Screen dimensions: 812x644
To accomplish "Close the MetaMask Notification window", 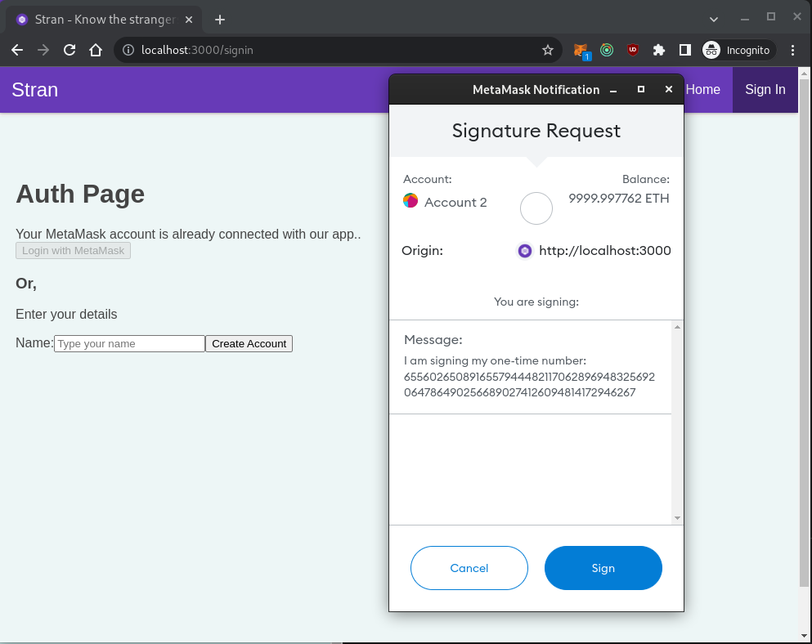I will (x=669, y=90).
